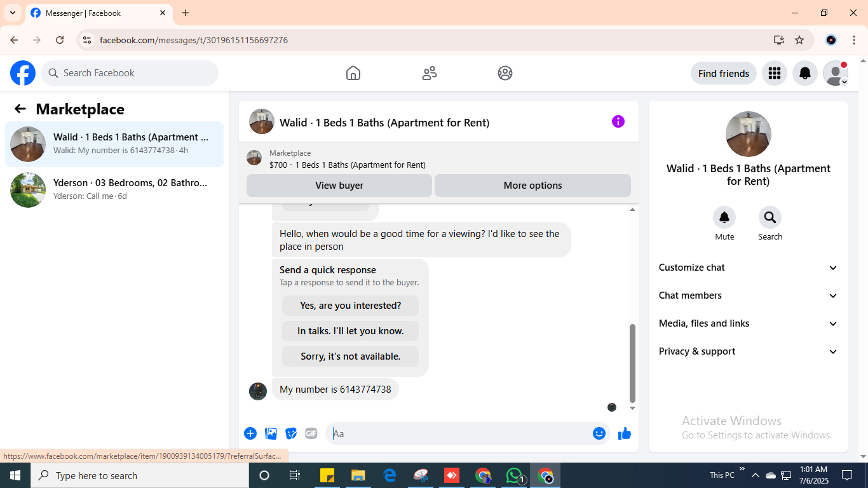Expand Media, files and links section
The height and width of the screenshot is (488, 868).
(x=749, y=323)
